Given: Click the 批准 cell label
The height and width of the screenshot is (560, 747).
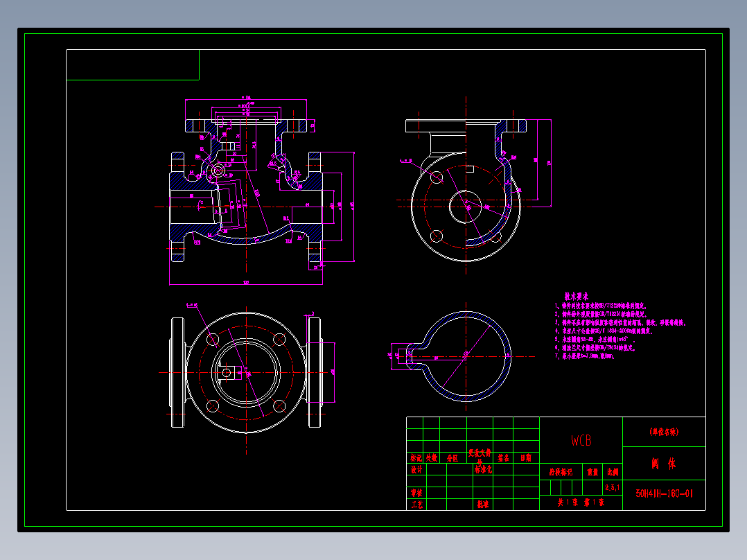Looking at the screenshot, I should [482, 505].
